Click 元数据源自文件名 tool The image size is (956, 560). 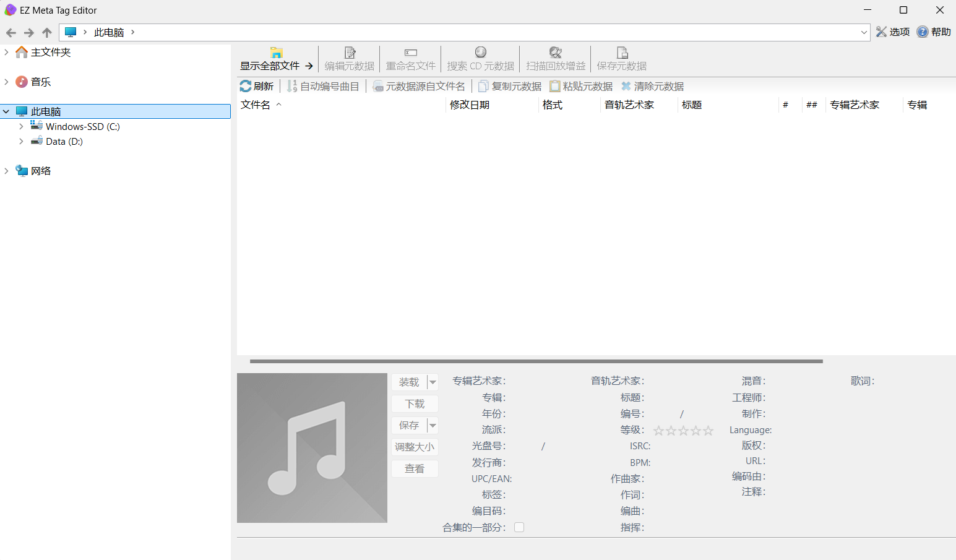419,87
